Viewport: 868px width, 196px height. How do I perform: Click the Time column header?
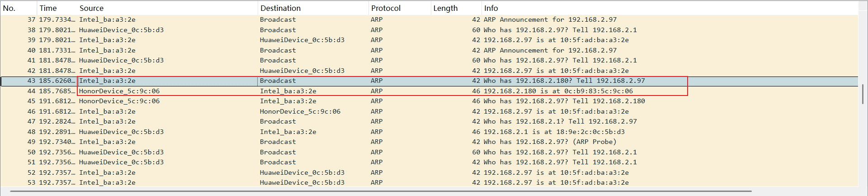pos(48,8)
